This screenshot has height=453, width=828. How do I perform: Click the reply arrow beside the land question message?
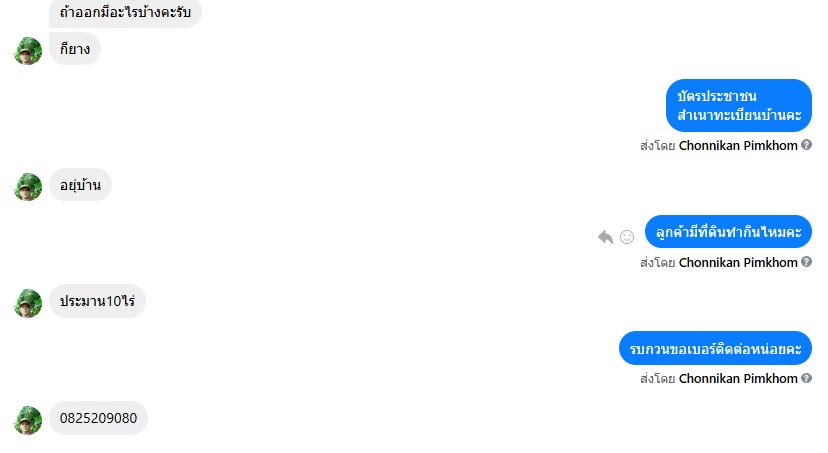(606, 237)
